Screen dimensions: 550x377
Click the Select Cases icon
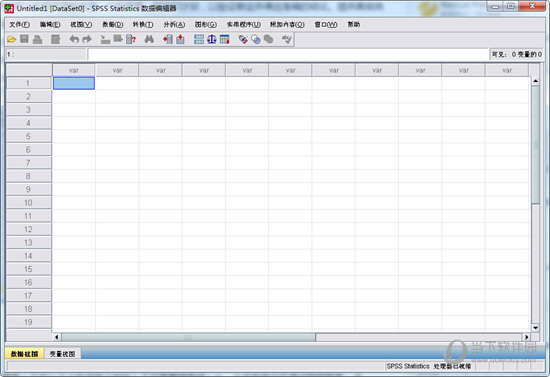pyautogui.click(x=224, y=39)
